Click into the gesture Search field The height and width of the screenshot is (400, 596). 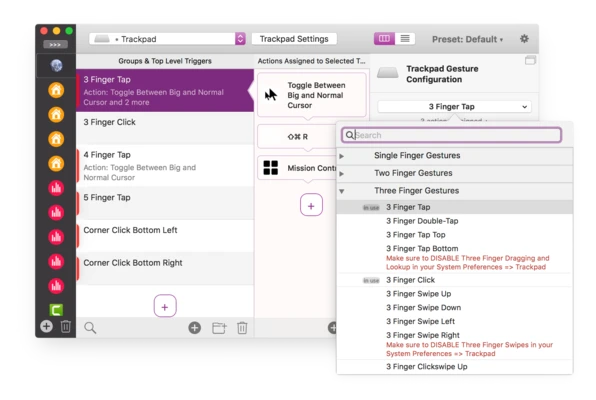tap(451, 135)
